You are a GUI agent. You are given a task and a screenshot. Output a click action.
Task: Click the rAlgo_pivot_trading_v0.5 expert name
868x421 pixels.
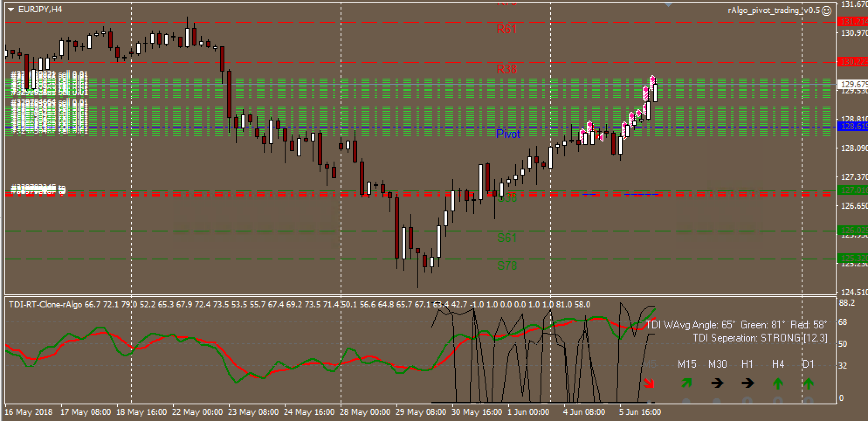point(774,10)
